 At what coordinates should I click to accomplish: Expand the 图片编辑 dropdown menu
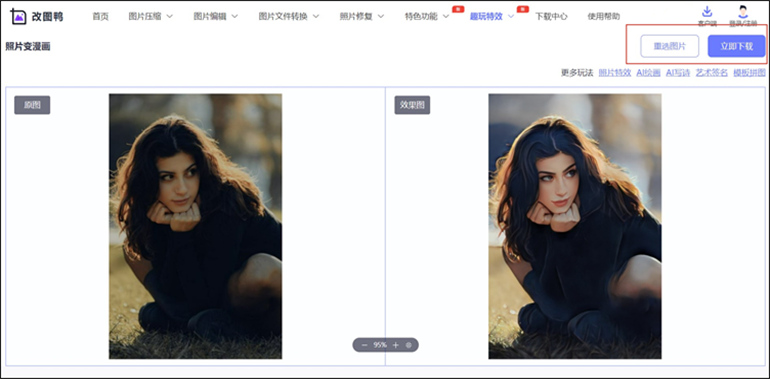(x=216, y=17)
